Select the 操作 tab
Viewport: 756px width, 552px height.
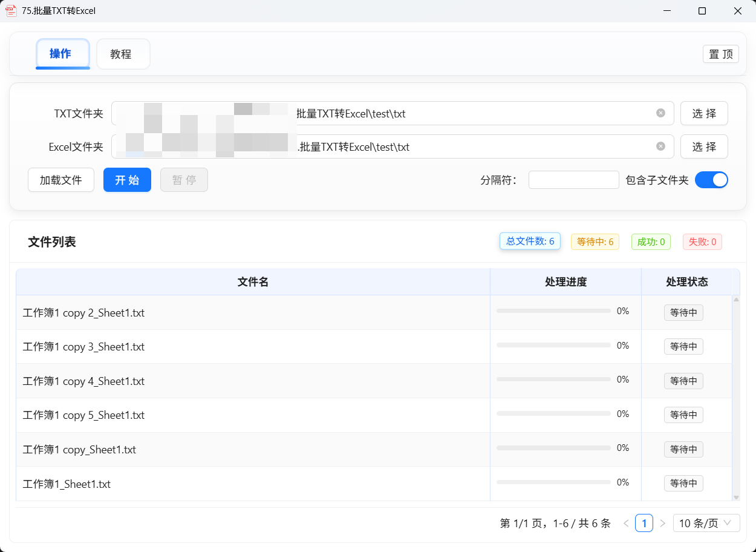coord(62,54)
